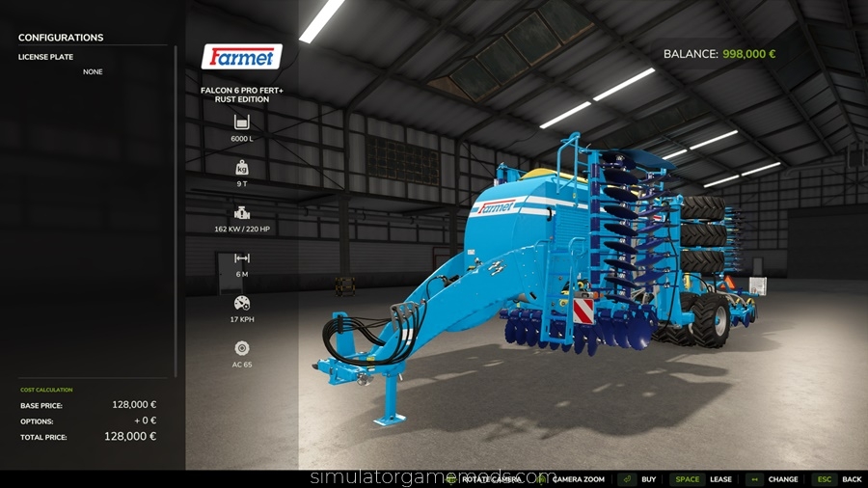Change the license plate value NONE
The height and width of the screenshot is (488, 868).
point(93,72)
